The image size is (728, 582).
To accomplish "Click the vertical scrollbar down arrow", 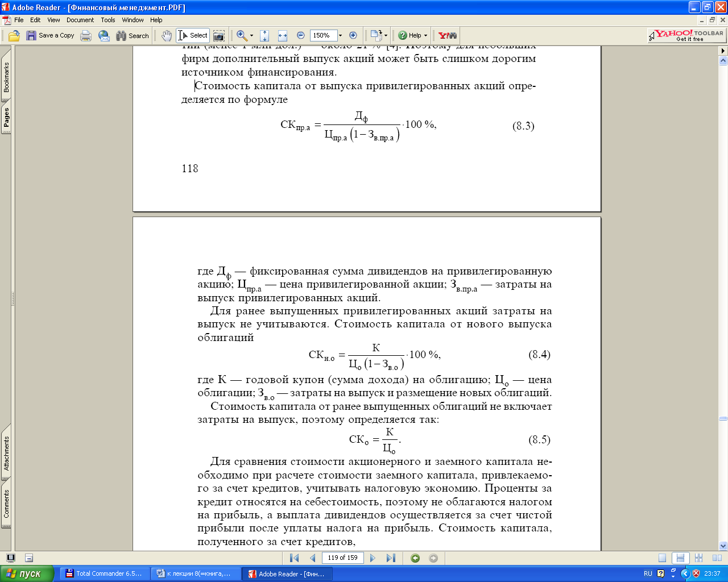I will pos(723,546).
